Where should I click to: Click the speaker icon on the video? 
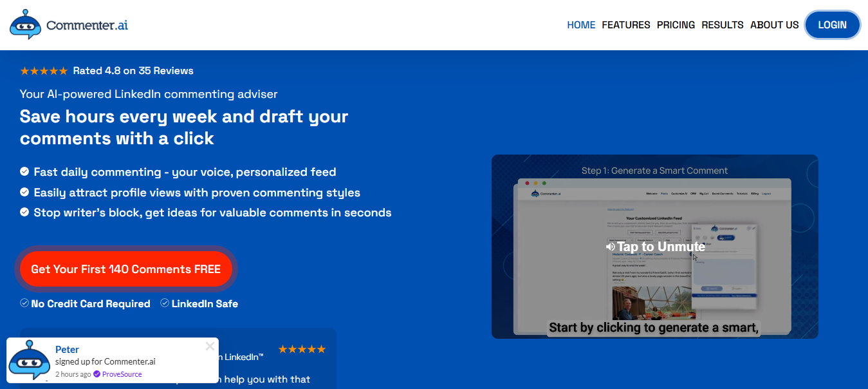click(610, 247)
